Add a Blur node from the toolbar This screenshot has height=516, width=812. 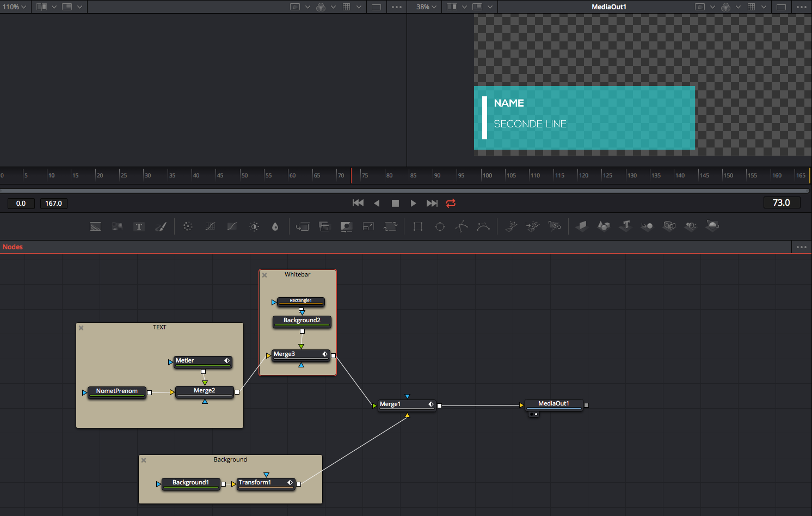(275, 226)
